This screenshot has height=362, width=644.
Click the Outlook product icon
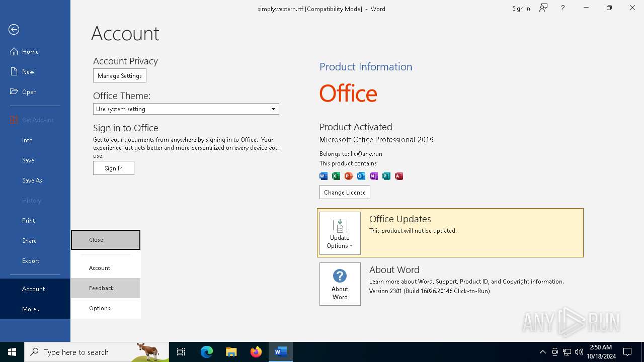(x=361, y=176)
